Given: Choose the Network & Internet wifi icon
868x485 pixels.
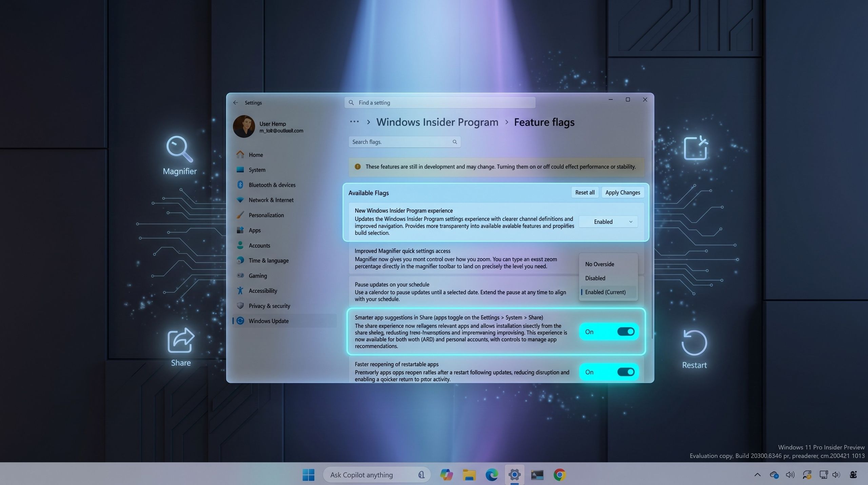Looking at the screenshot, I should [240, 200].
